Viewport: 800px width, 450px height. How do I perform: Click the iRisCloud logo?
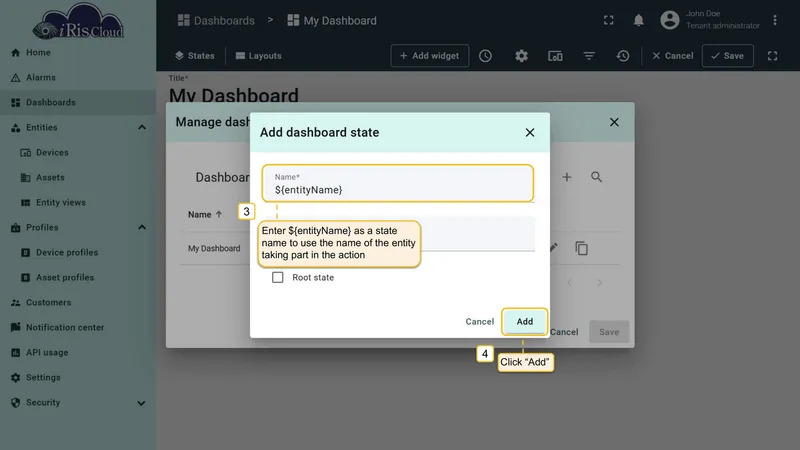click(78, 21)
